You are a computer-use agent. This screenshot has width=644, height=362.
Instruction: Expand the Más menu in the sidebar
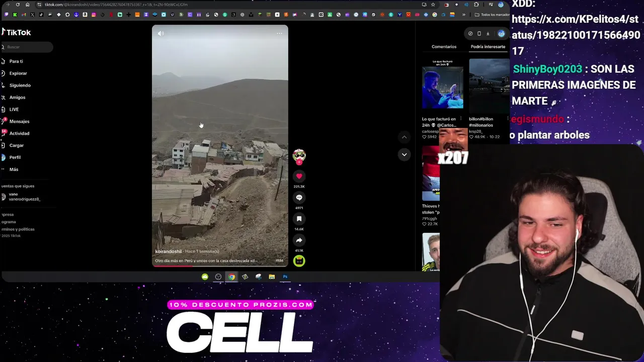pyautogui.click(x=14, y=169)
